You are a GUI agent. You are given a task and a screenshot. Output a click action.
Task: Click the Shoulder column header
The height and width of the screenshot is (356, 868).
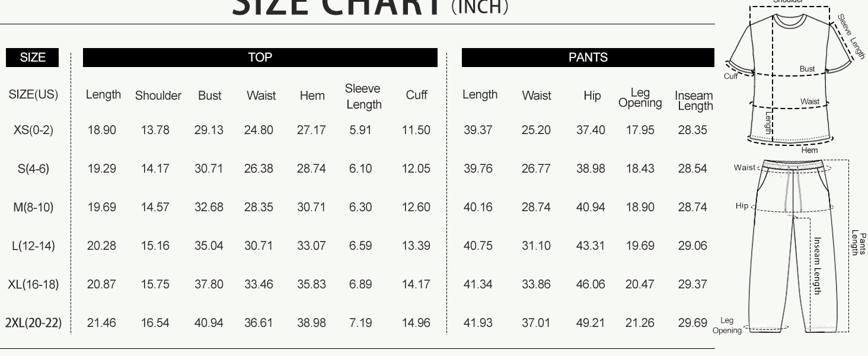(158, 96)
